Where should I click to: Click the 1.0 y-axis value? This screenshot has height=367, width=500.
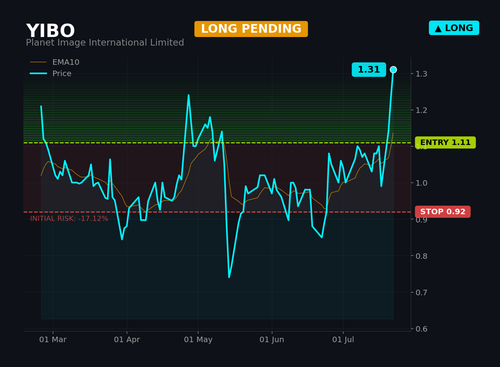click(421, 183)
